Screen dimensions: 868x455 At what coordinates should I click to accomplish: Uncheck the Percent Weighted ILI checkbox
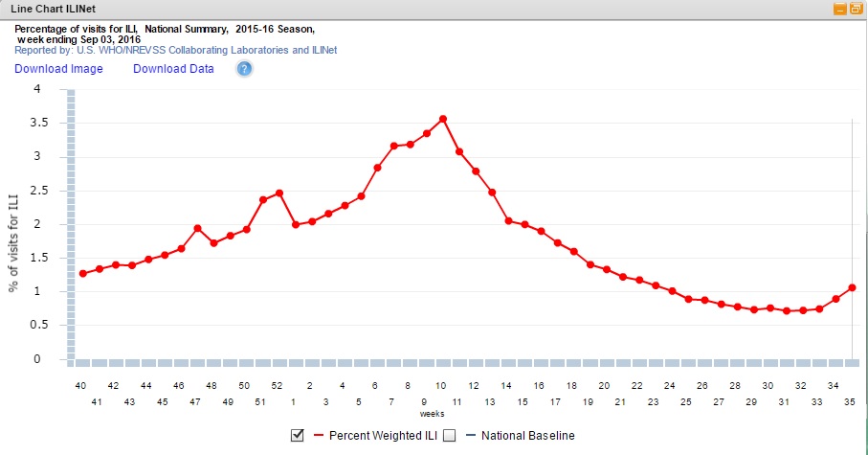tap(298, 435)
